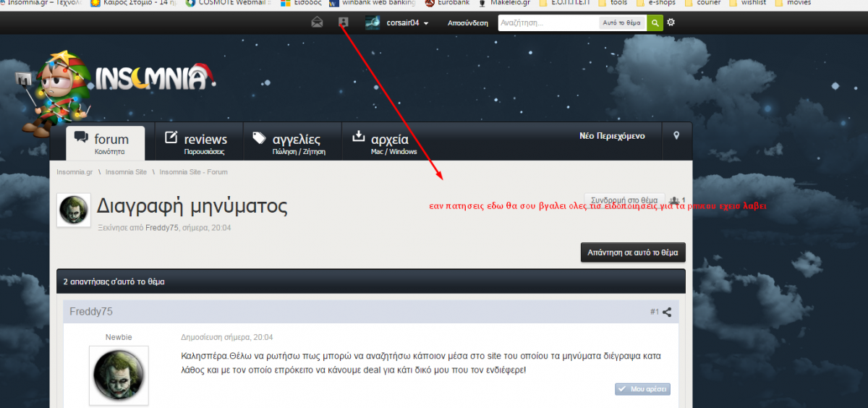Click the green magnifier search button
868x408 pixels.
point(655,23)
